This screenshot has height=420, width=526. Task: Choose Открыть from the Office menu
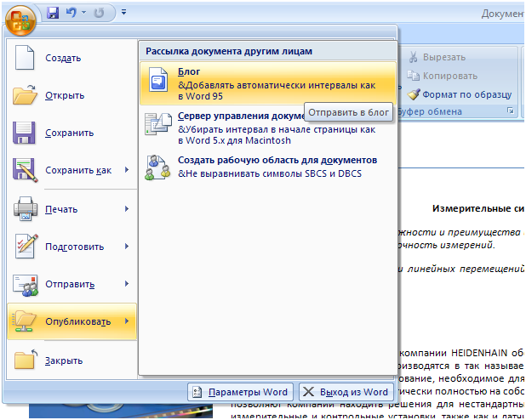coord(65,95)
